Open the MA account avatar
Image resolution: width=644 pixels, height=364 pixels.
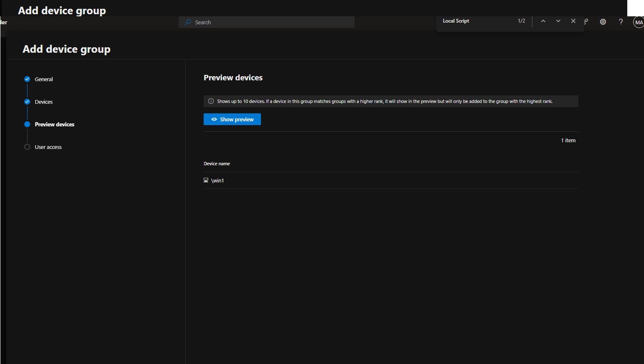(638, 22)
